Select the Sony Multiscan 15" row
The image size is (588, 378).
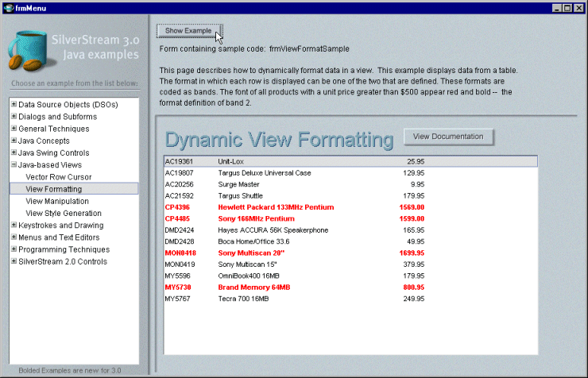[350, 264]
